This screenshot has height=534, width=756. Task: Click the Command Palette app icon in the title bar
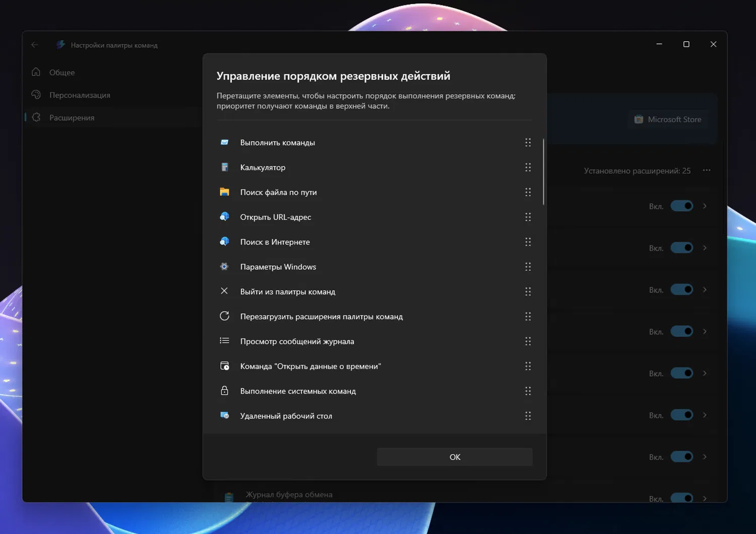click(60, 45)
